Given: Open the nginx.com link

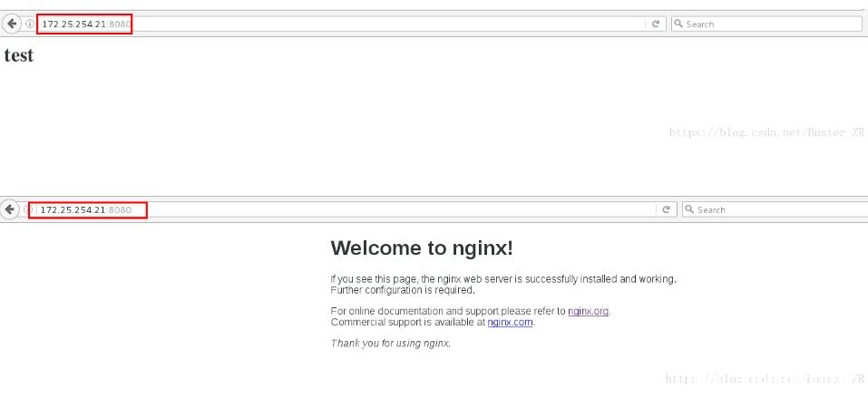Looking at the screenshot, I should pos(510,322).
